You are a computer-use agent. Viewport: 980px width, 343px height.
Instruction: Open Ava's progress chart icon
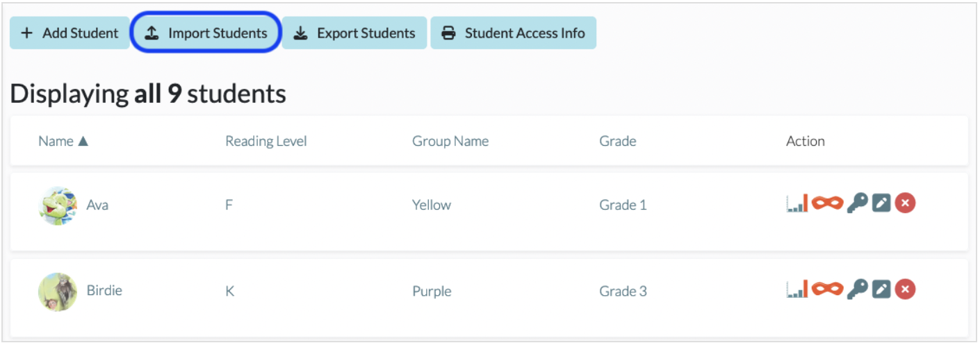point(797,203)
